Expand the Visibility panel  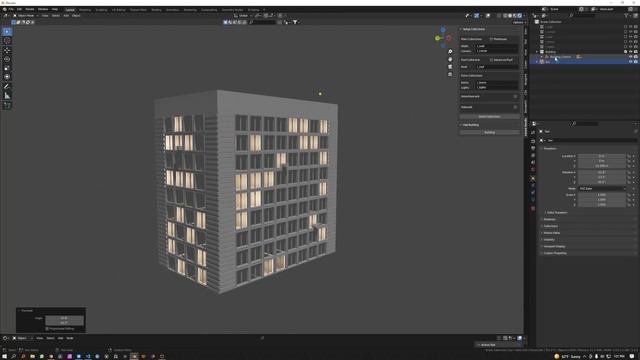click(x=549, y=240)
